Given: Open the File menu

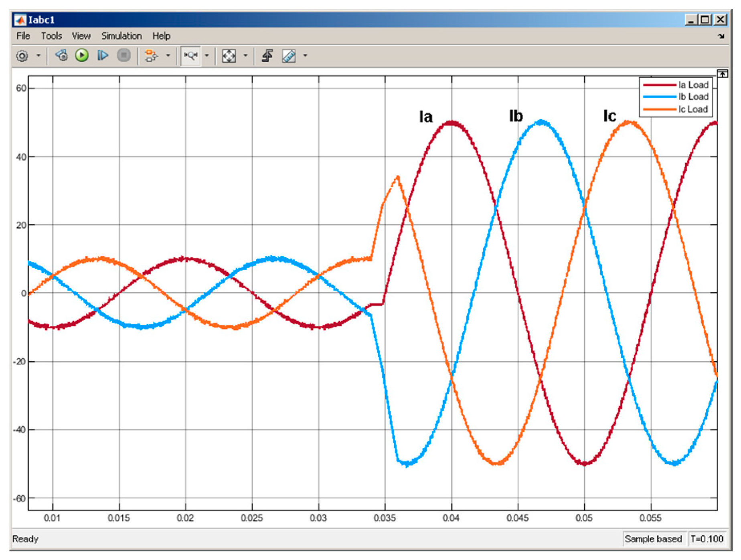Looking at the screenshot, I should tap(23, 36).
